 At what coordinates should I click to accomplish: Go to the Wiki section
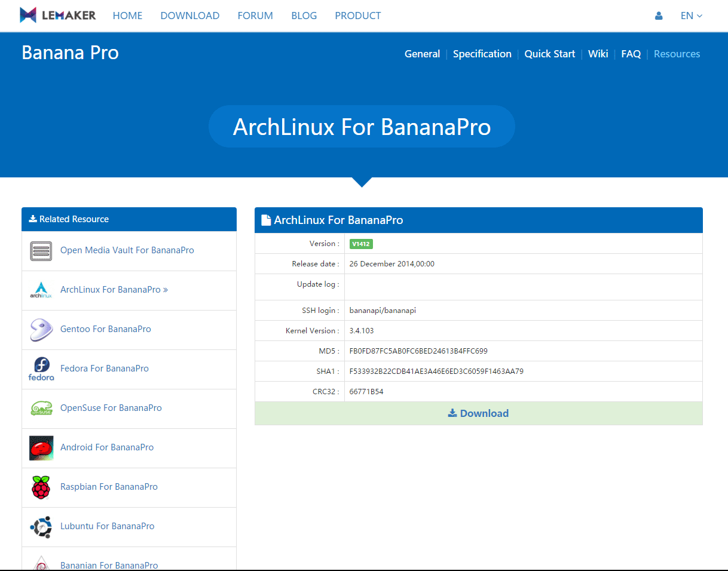coord(598,54)
